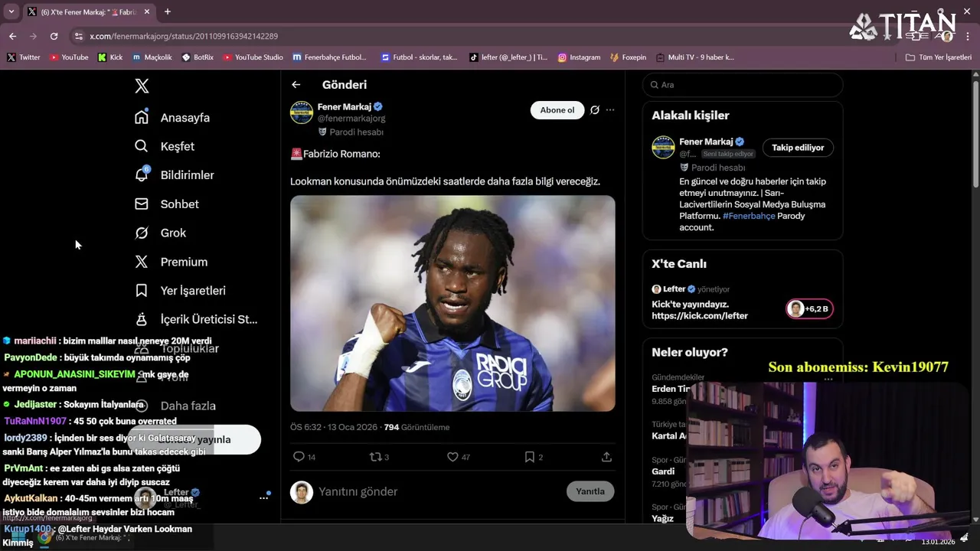This screenshot has height=551, width=980.
Task: Open Twitter bookmark
Action: (24, 57)
